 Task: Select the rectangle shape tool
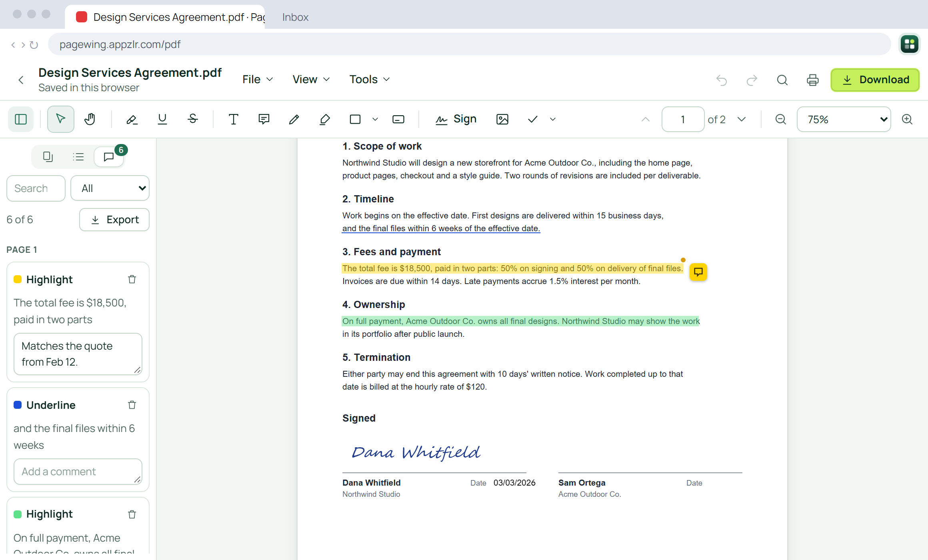[x=355, y=119]
